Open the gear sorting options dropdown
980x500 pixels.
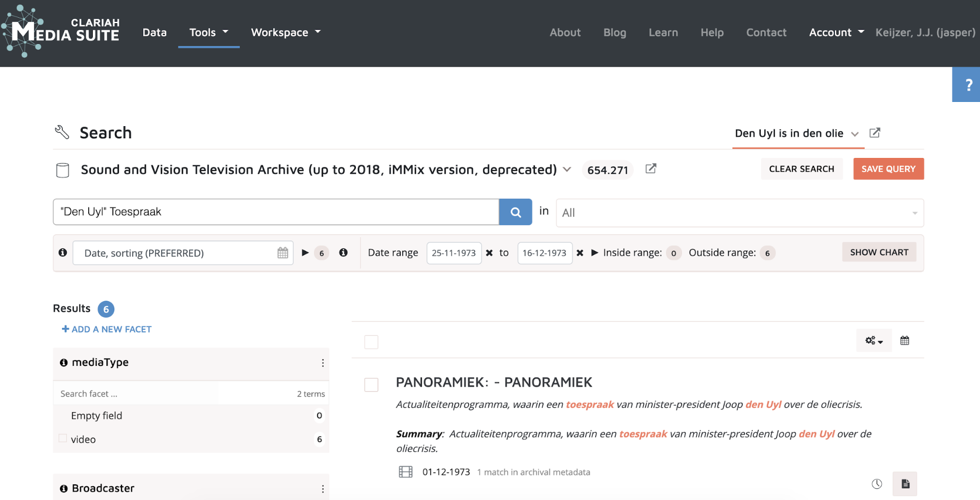pyautogui.click(x=874, y=341)
